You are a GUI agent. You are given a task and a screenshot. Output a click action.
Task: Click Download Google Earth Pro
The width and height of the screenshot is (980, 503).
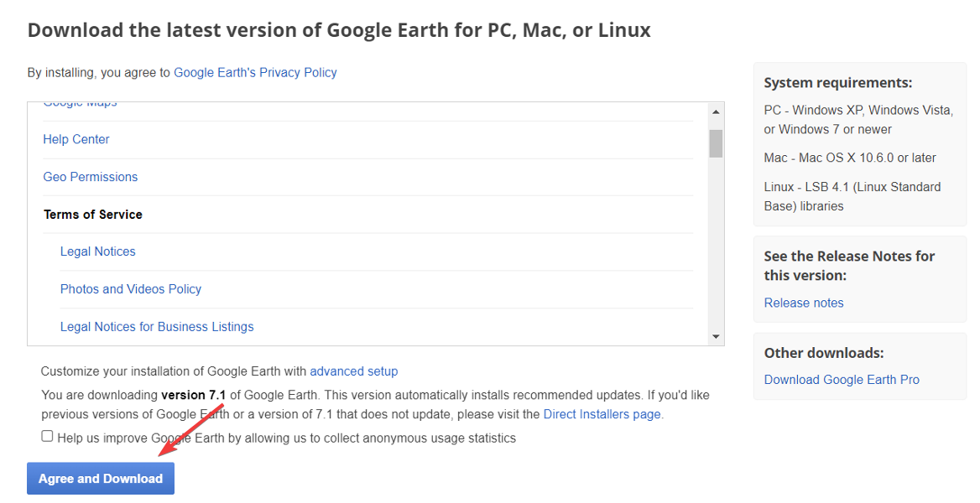(841, 379)
